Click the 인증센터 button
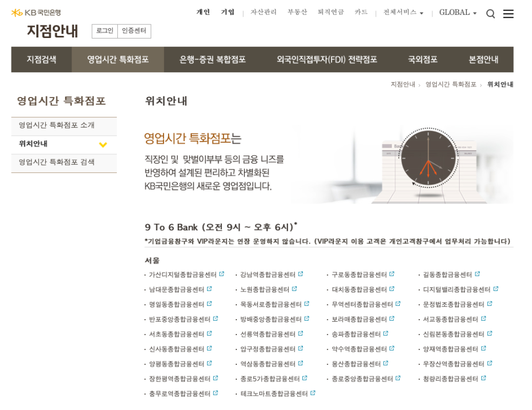This screenshot has height=410, width=532. point(134,31)
